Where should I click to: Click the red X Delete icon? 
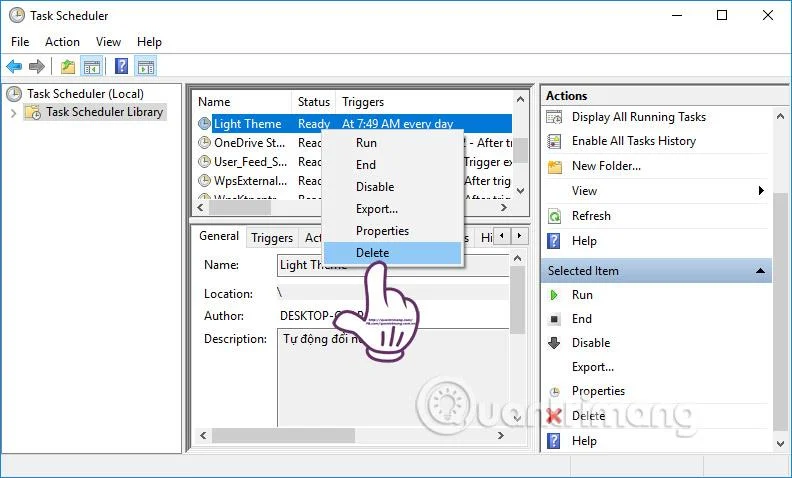(554, 416)
